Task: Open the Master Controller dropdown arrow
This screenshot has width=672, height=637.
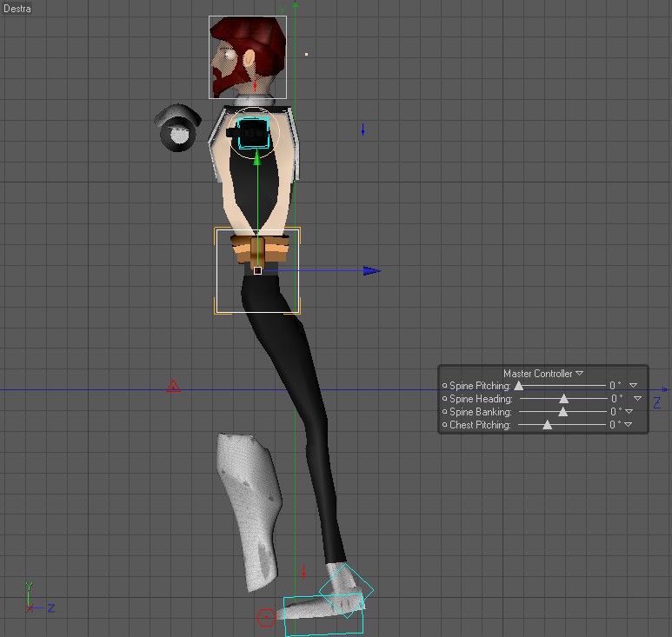Action: [580, 373]
